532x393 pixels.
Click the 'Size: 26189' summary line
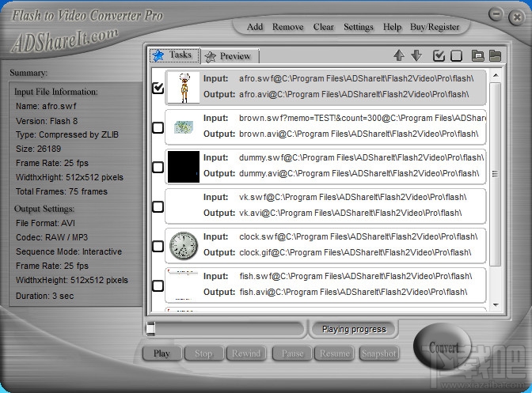pyautogui.click(x=38, y=149)
